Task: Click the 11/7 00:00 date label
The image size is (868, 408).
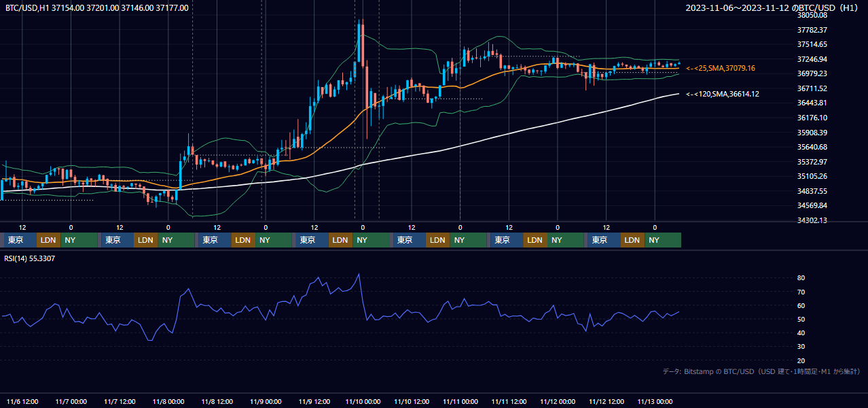Action: pos(71,401)
